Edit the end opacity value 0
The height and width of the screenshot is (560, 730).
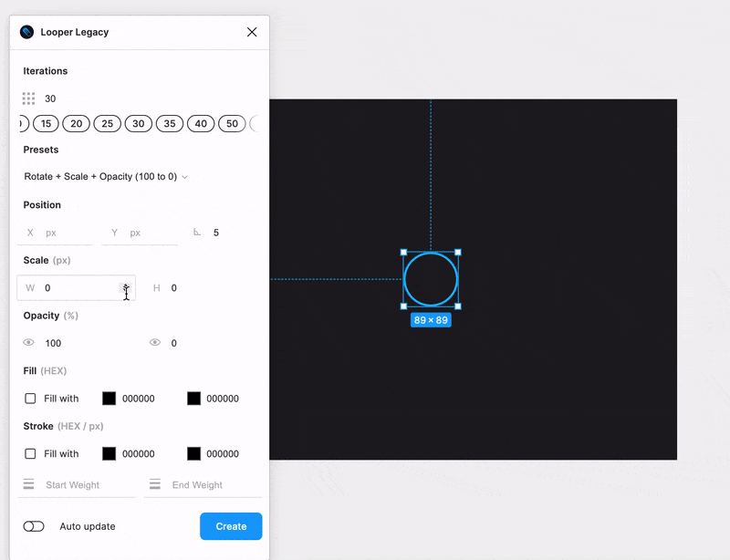(x=173, y=344)
